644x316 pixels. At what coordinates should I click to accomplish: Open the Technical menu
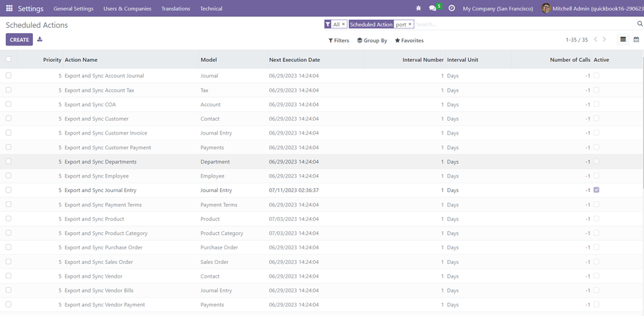pyautogui.click(x=211, y=9)
